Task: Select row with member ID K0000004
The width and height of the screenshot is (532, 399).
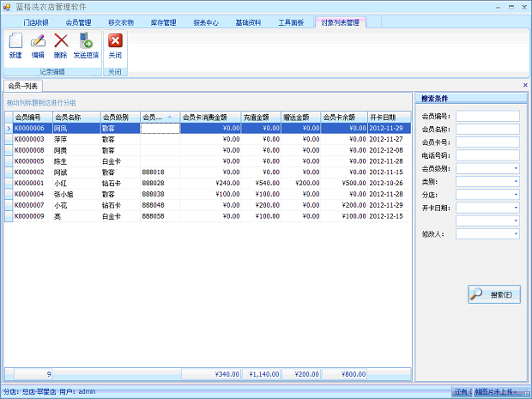Action: (x=208, y=194)
